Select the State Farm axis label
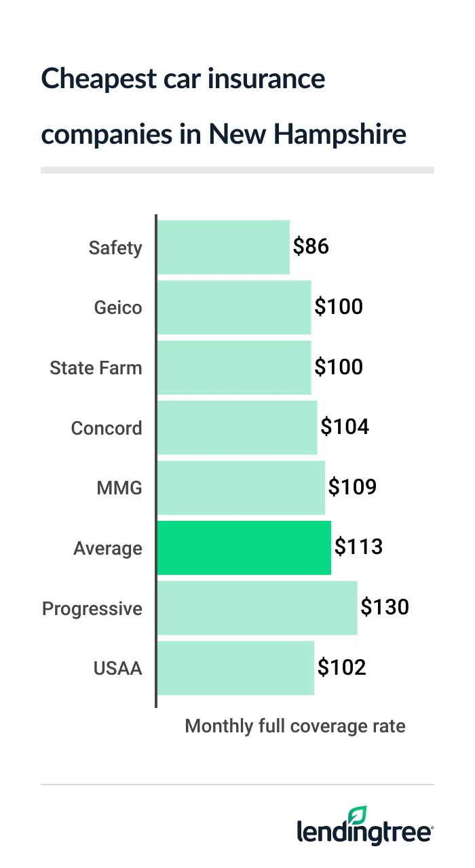The width and height of the screenshot is (475, 868). point(96,368)
